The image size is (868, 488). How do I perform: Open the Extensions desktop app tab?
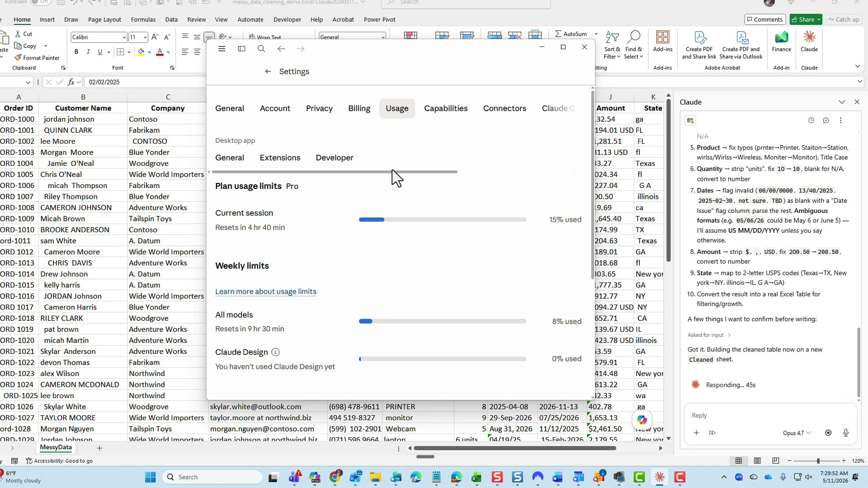click(280, 158)
